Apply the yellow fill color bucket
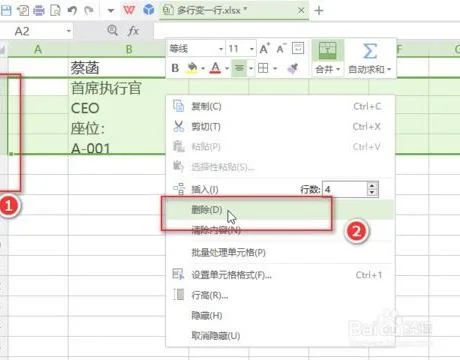This screenshot has height=360, width=460. point(192,68)
